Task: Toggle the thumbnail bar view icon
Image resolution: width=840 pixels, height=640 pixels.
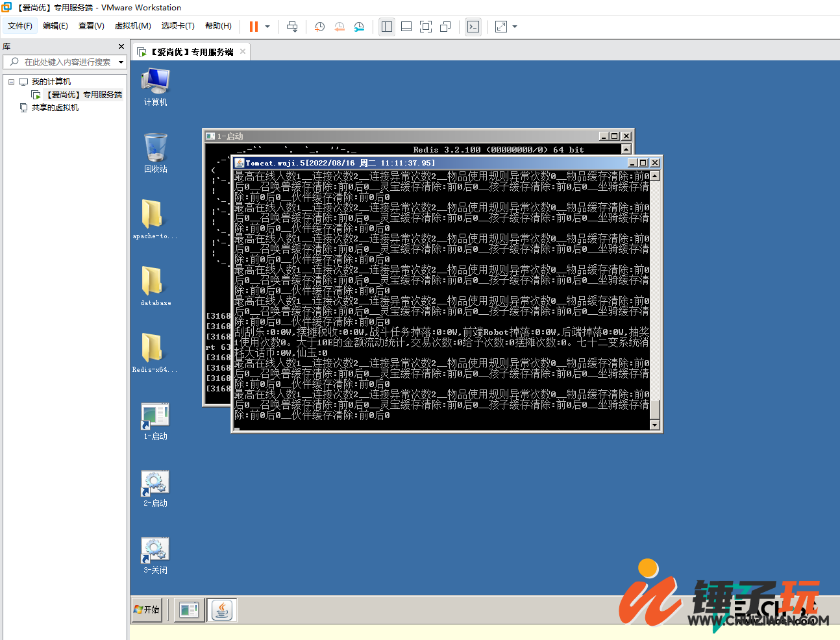Action: 406,27
